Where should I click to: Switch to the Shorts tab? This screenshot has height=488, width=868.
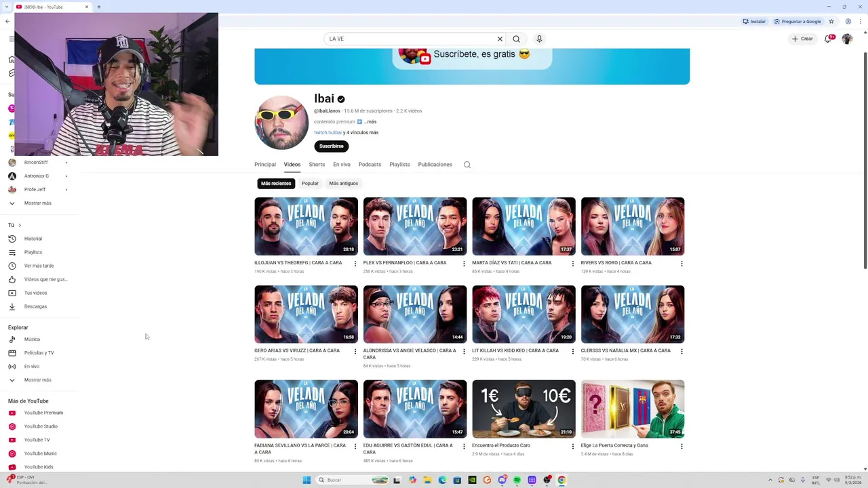coord(317,165)
